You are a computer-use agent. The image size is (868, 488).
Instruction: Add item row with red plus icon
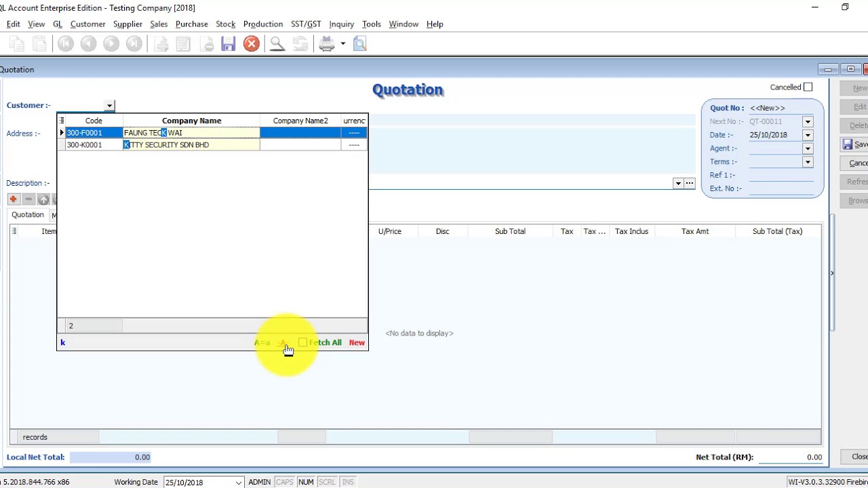(14, 199)
